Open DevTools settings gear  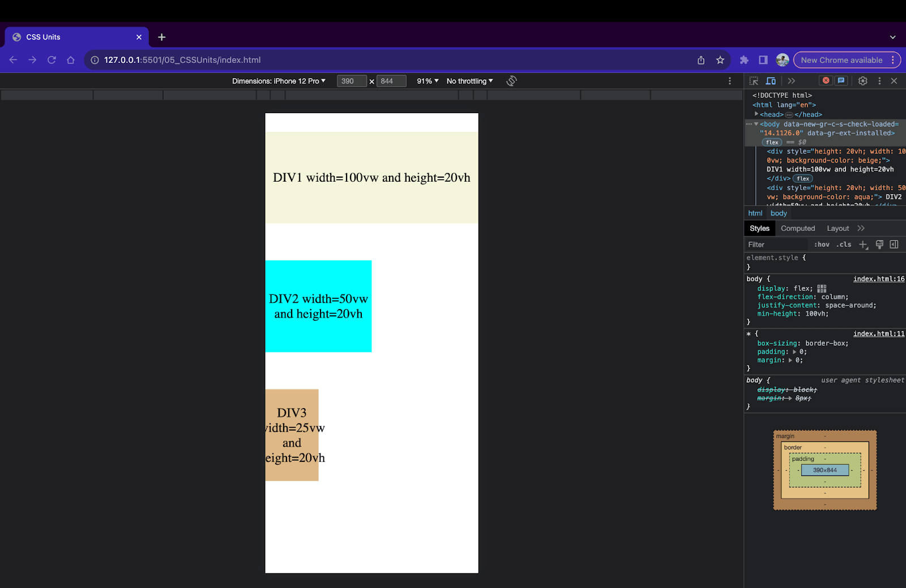point(862,81)
